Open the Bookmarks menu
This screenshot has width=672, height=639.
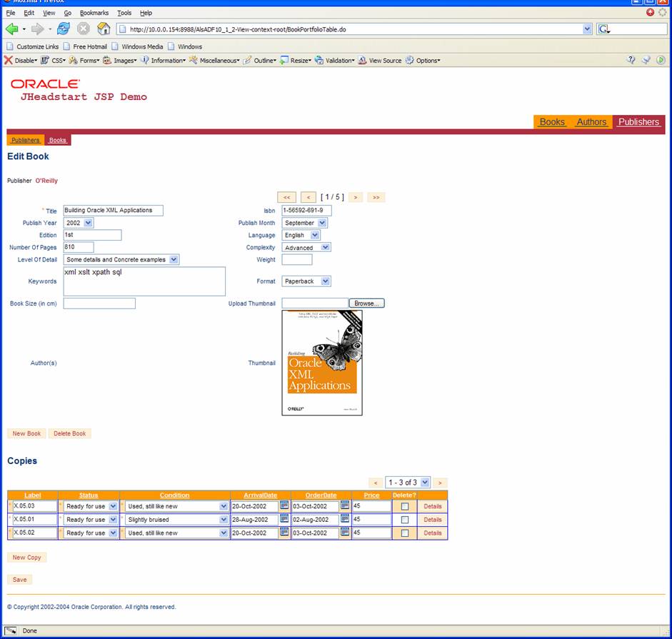tap(94, 13)
